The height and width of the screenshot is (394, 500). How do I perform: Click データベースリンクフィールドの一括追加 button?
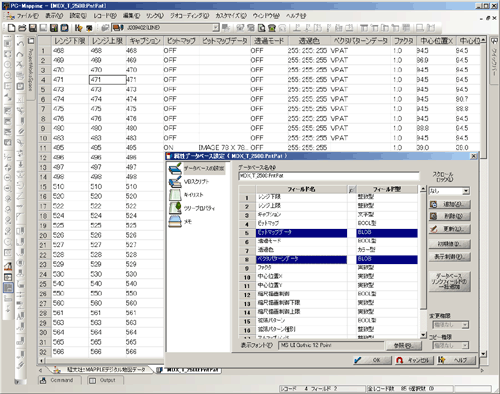pyautogui.click(x=450, y=281)
